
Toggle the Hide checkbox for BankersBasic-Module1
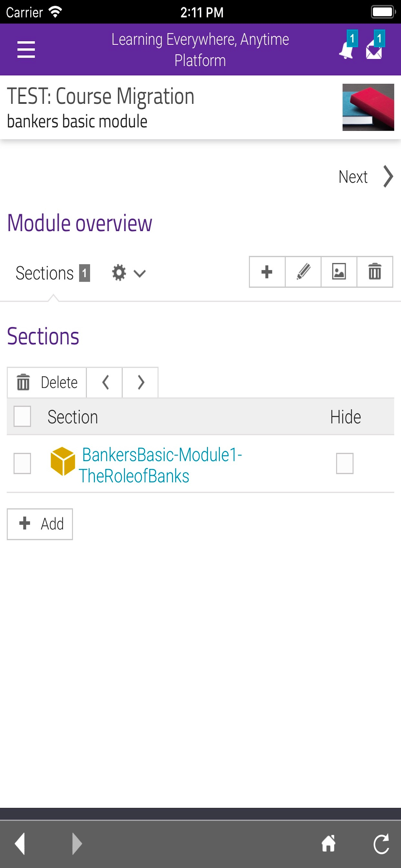(x=345, y=464)
